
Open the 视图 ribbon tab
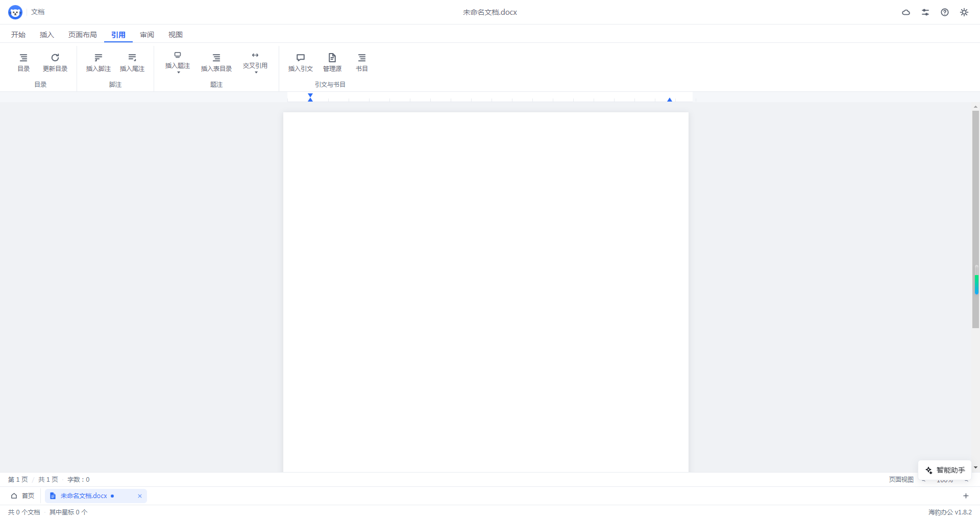(x=176, y=35)
